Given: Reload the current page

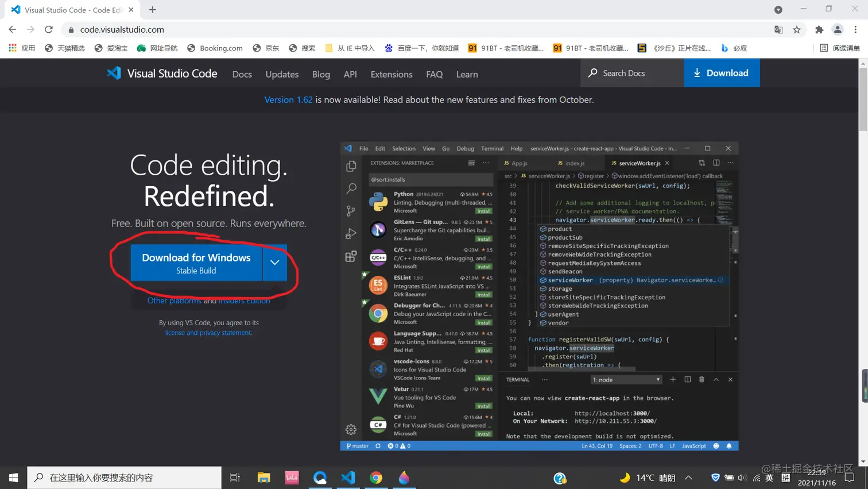Looking at the screenshot, I should (49, 29).
